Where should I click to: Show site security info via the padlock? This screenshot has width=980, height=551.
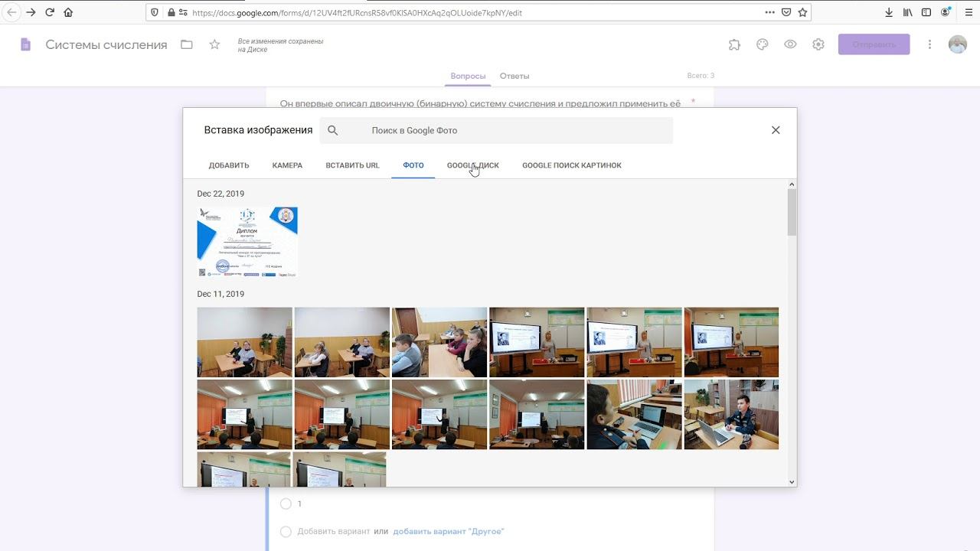pyautogui.click(x=171, y=12)
